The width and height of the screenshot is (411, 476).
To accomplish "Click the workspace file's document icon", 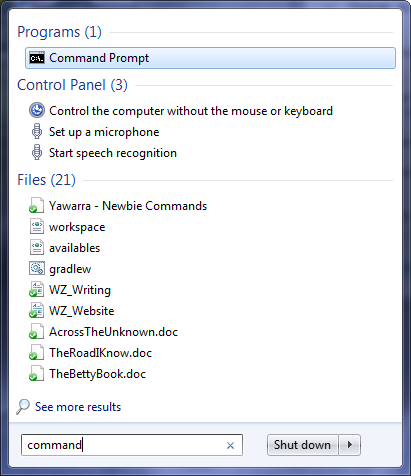I will point(37,226).
